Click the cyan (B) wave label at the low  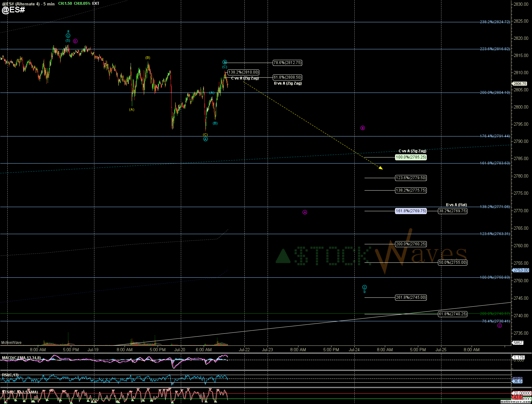coord(215,123)
